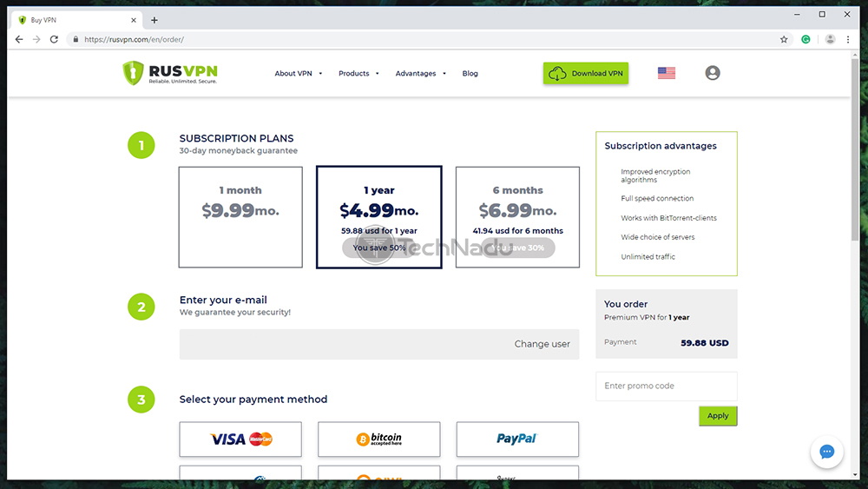Click Change user link
Screen dimensions: 868x489
542,344
